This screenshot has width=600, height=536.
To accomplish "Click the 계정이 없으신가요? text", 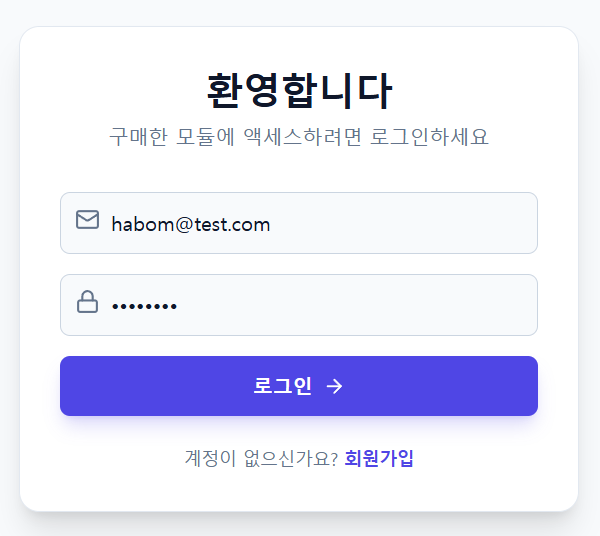I will pyautogui.click(x=261, y=458).
